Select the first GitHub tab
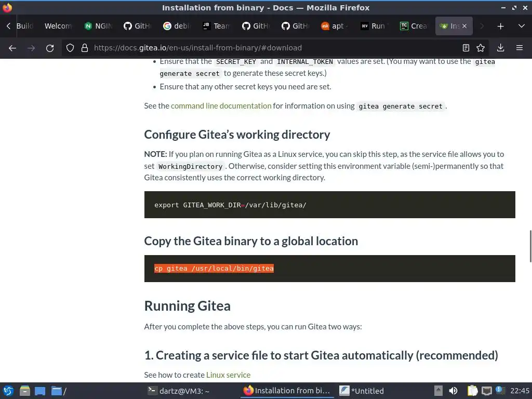 (x=138, y=26)
